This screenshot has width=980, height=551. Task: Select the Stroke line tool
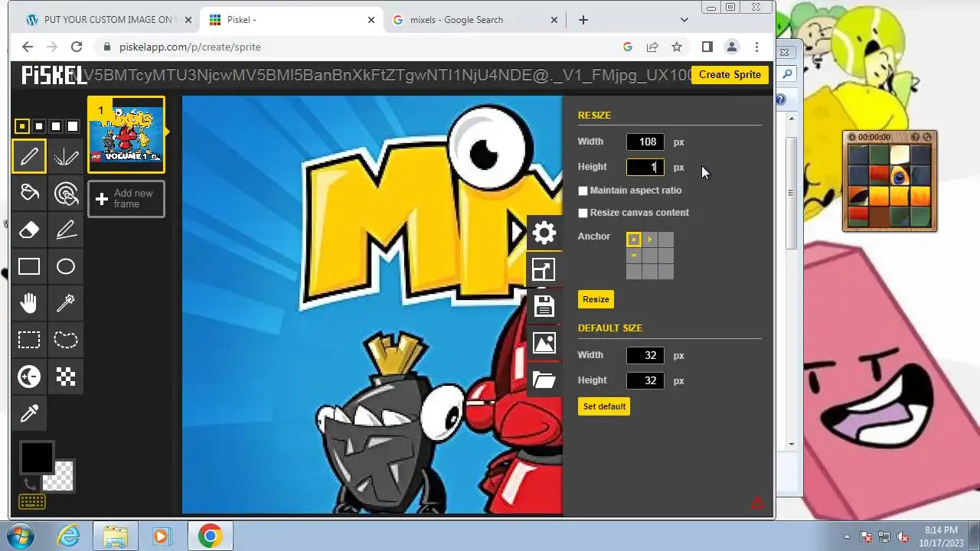click(x=66, y=230)
